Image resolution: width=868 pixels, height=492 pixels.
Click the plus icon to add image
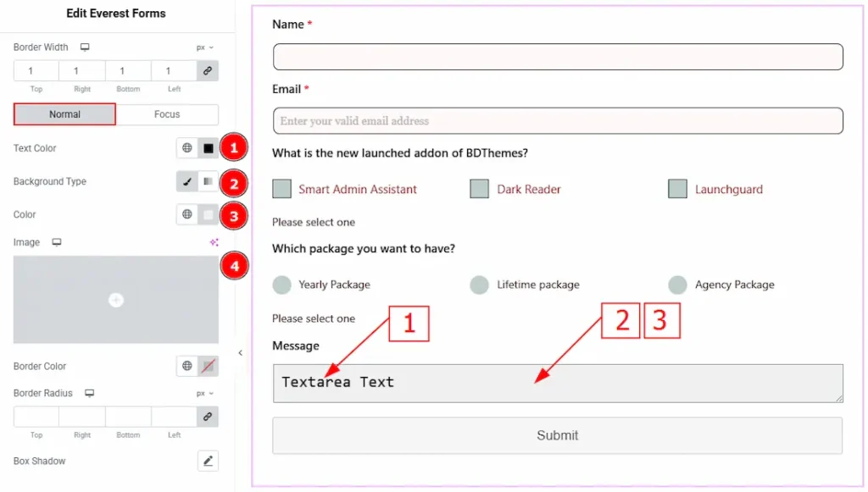point(116,300)
